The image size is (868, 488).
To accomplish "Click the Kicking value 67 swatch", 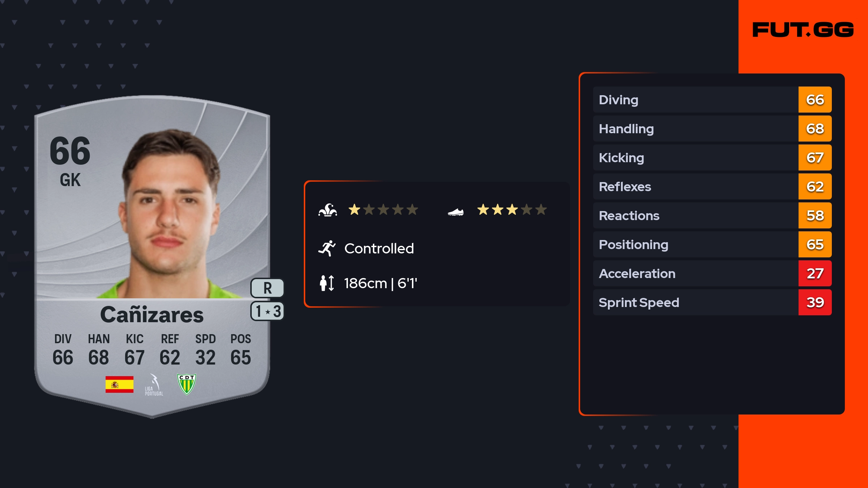I will click(x=815, y=157).
